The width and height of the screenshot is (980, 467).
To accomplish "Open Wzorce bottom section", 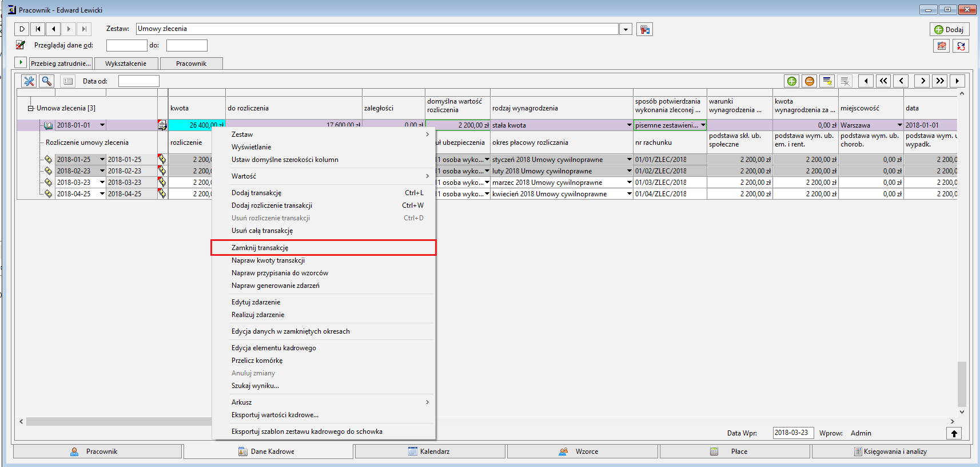I will click(583, 452).
